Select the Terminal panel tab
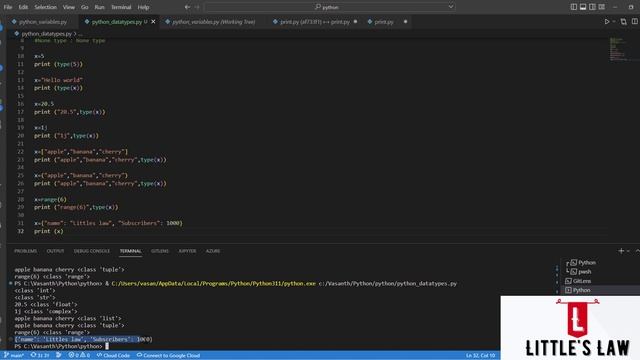Viewport: 640px width, 360px height. [131, 251]
